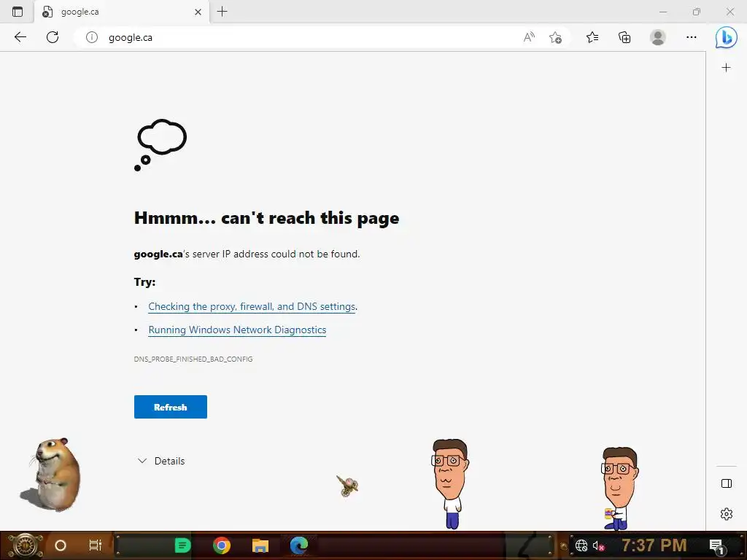The height and width of the screenshot is (560, 747).
Task: Open Settings and more ellipsis menu
Action: (692, 37)
